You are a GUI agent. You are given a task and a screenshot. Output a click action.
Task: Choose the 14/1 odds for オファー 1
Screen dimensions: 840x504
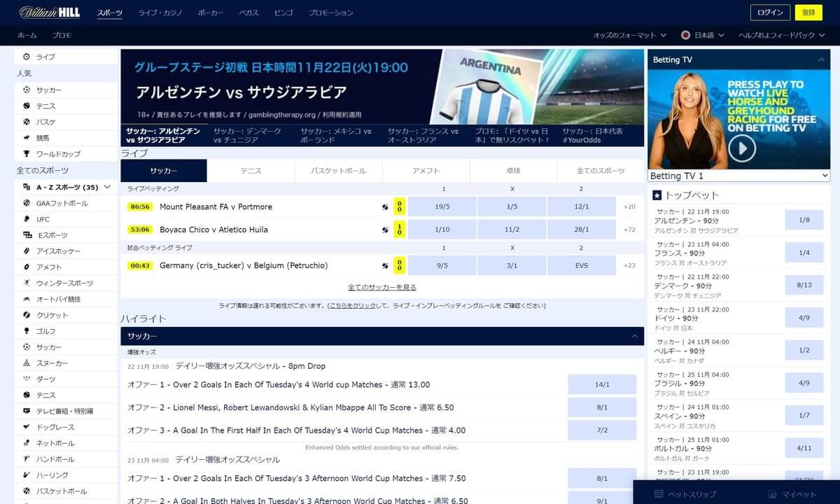(x=602, y=384)
